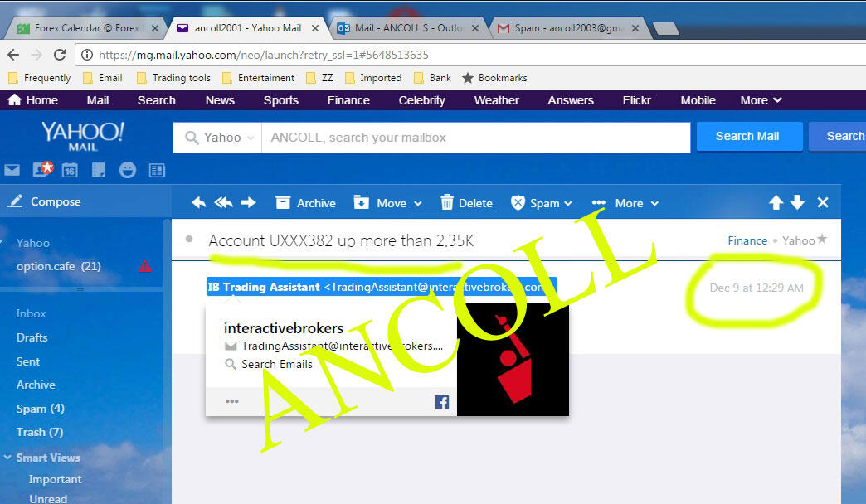866x504 pixels.
Task: Open the Bank bookmarks folder
Action: pyautogui.click(x=433, y=78)
